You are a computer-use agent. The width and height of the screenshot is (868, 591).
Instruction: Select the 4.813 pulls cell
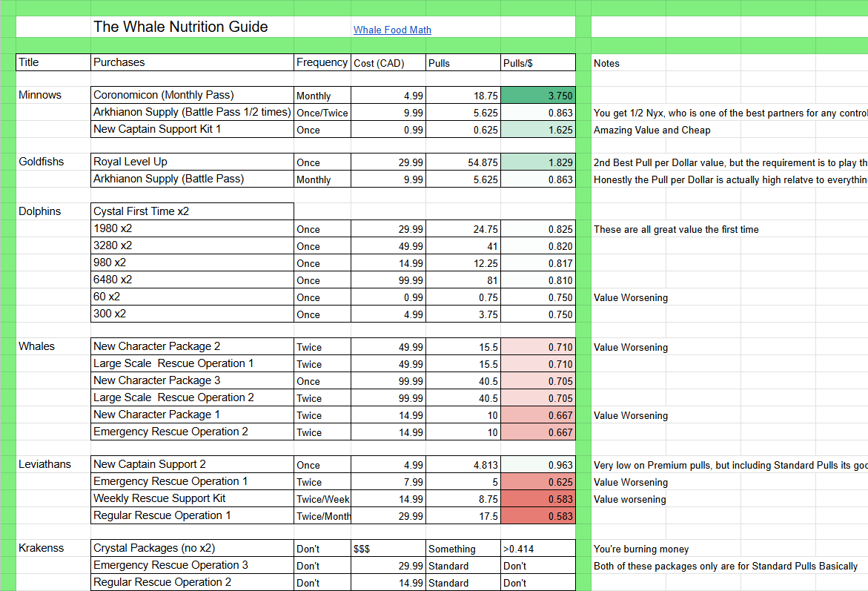[x=463, y=465]
